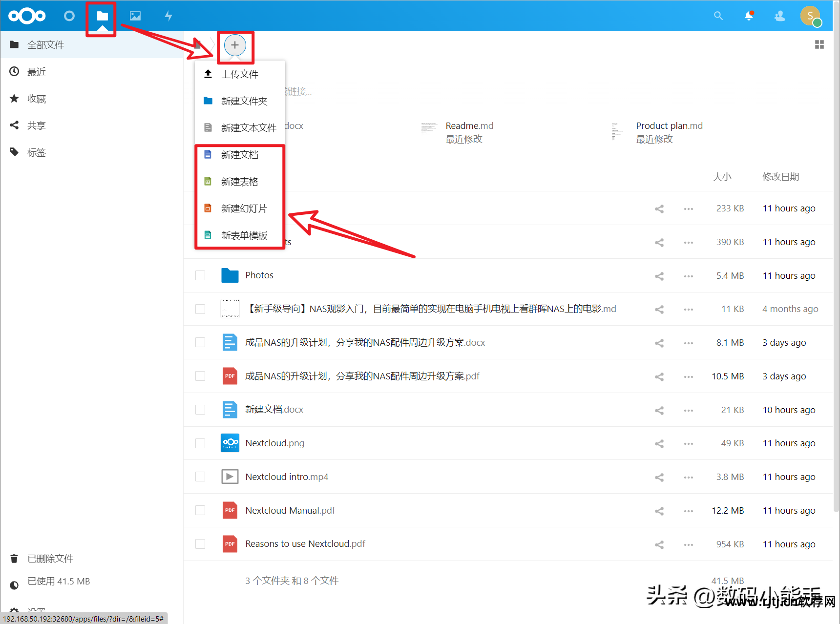Open more actions for Reasons to use Nextcloud.pdf
The height and width of the screenshot is (624, 840).
click(689, 544)
